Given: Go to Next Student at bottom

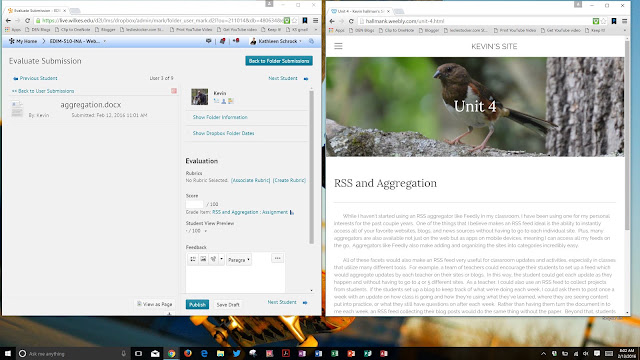Looking at the screenshot, I should (287, 302).
